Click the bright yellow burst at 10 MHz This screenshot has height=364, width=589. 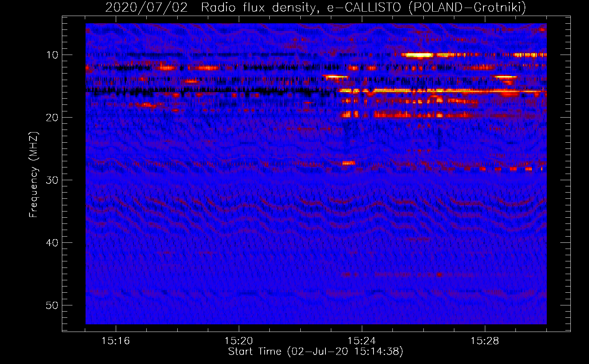(x=418, y=55)
